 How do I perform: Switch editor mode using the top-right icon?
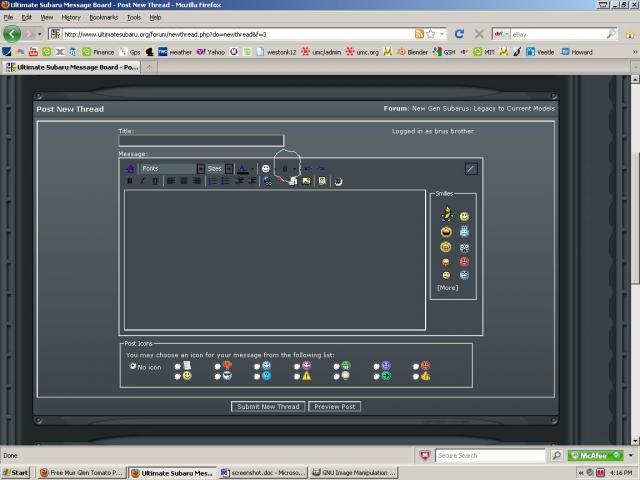471,168
